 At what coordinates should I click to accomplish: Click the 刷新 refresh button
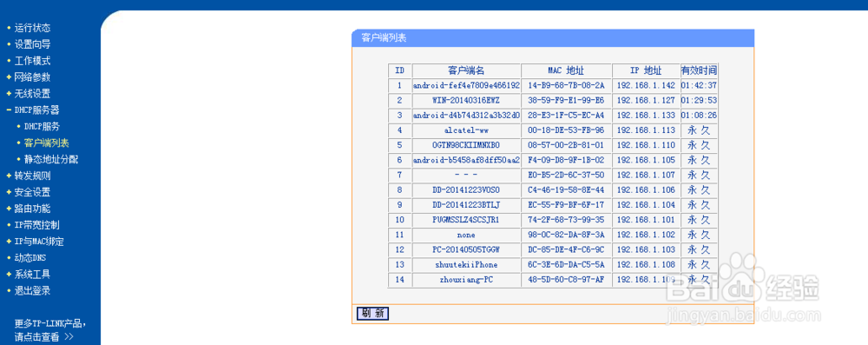coord(372,314)
